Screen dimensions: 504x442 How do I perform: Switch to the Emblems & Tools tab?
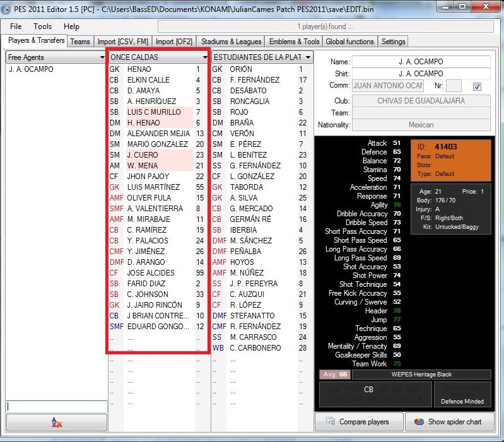pos(294,42)
